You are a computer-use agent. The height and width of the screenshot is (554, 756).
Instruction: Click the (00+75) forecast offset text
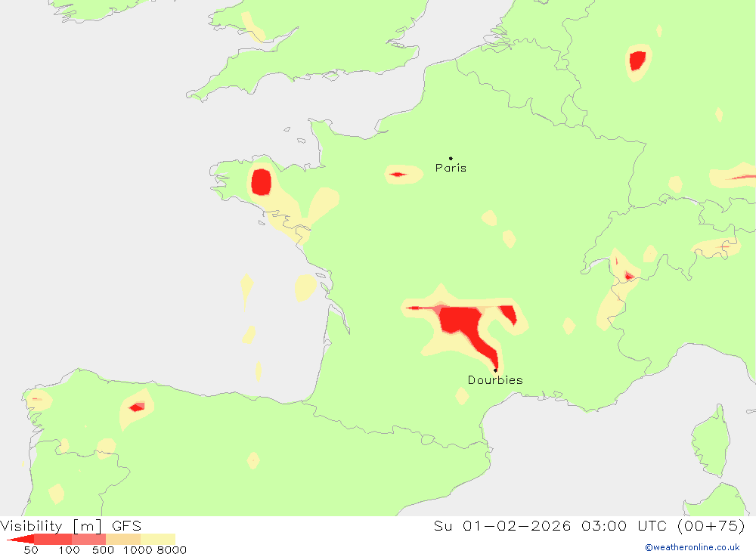(x=711, y=525)
